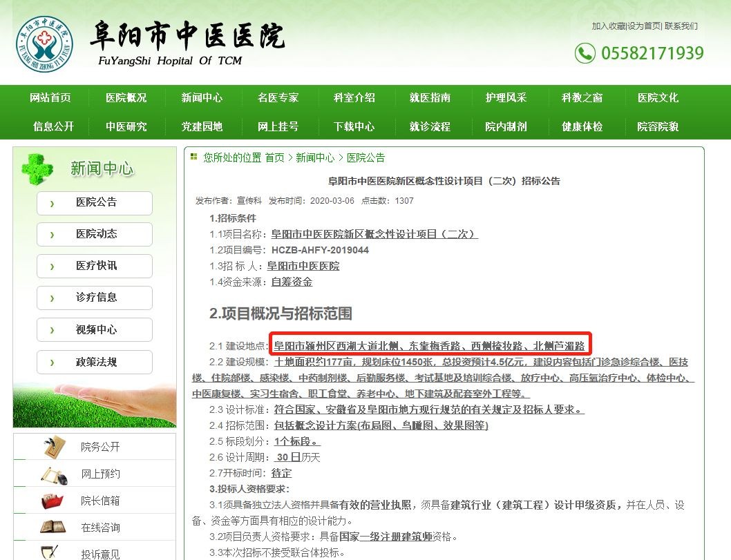Expand the 视频中心 sidebar item
Image resolution: width=731 pixels, height=560 pixels.
click(95, 329)
